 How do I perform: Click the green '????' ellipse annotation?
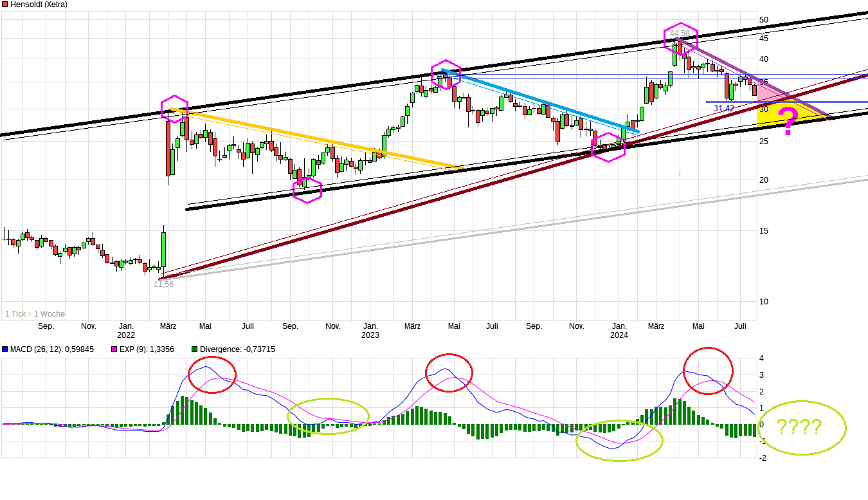[x=801, y=427]
